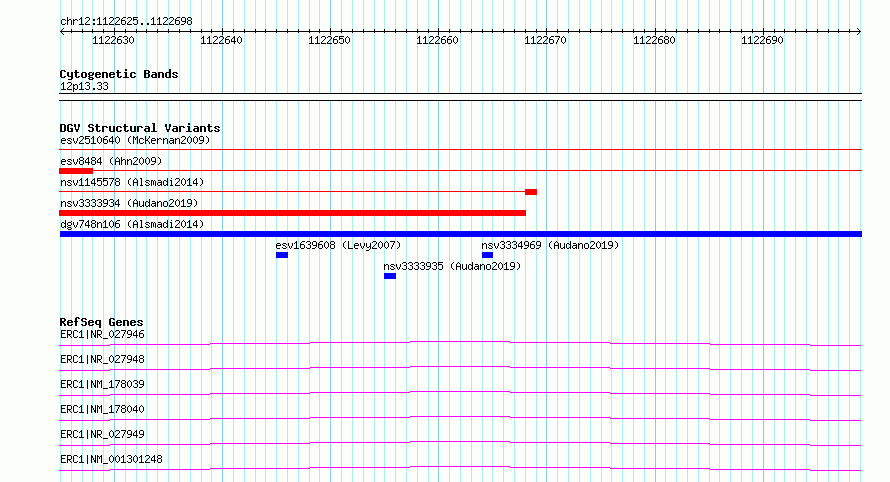Click the full-width blue bar of dgv748n106
Viewport: 890px width, 482px height.
click(x=461, y=234)
